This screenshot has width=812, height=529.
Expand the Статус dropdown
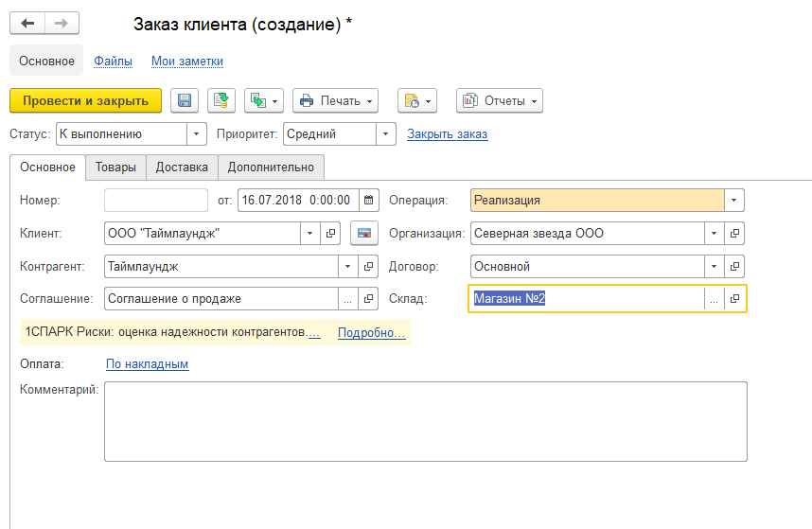[196, 134]
